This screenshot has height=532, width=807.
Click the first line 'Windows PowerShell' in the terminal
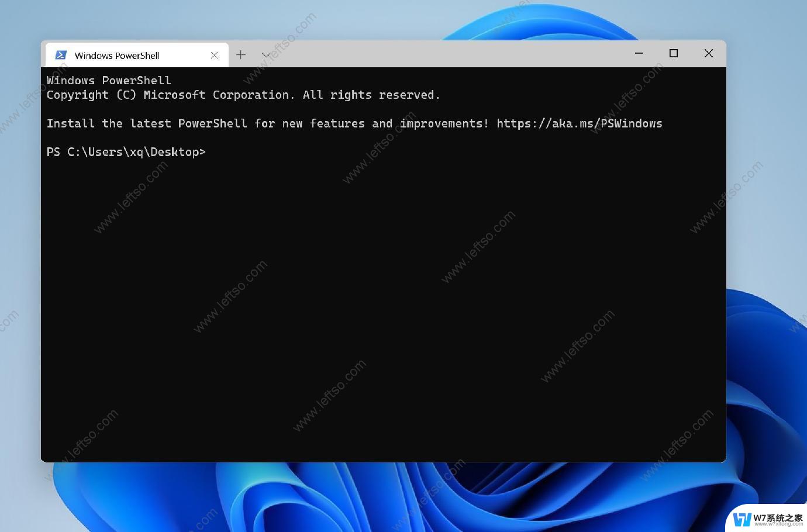109,81
